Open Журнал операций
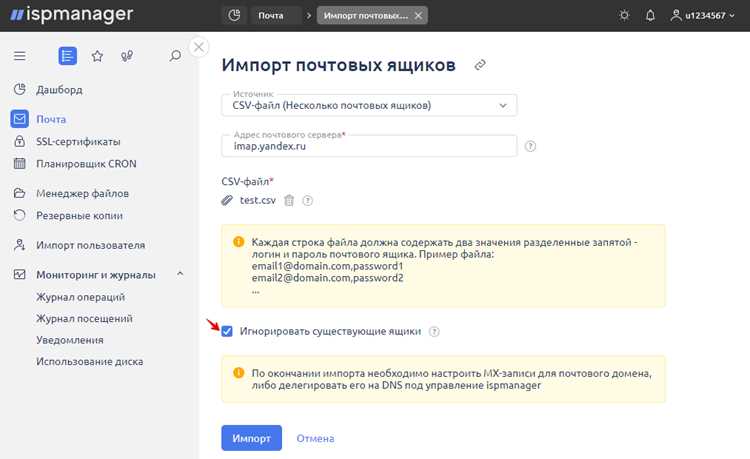750x459 pixels. tap(80, 297)
